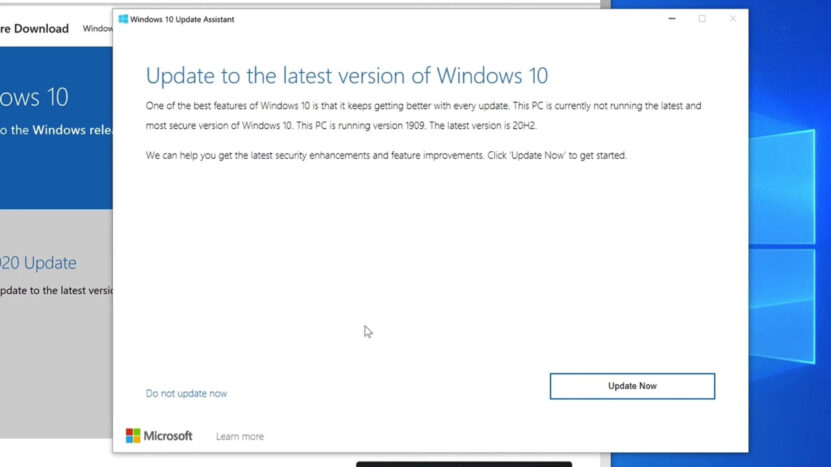Viewport: 831px width, 467px height.
Task: Minimize the Windows 10 Update Assistant window
Action: pyautogui.click(x=671, y=19)
